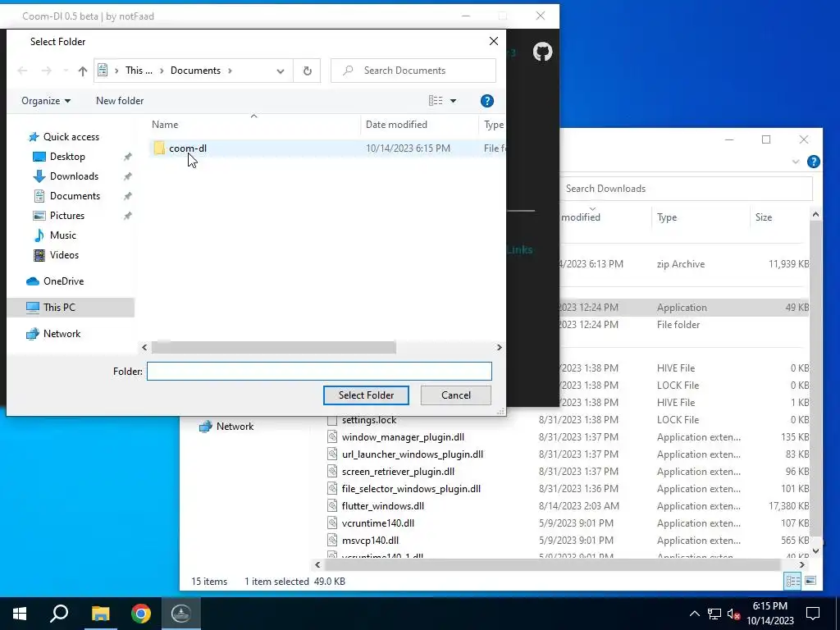
Task: Show hidden system tray icons
Action: click(694, 614)
